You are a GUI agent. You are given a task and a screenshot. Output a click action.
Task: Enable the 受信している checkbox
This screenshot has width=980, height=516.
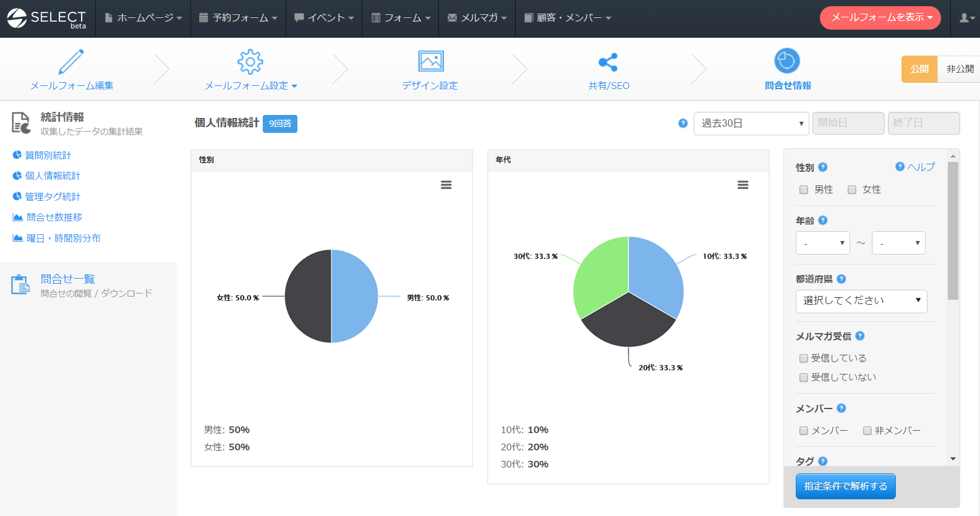coord(804,358)
